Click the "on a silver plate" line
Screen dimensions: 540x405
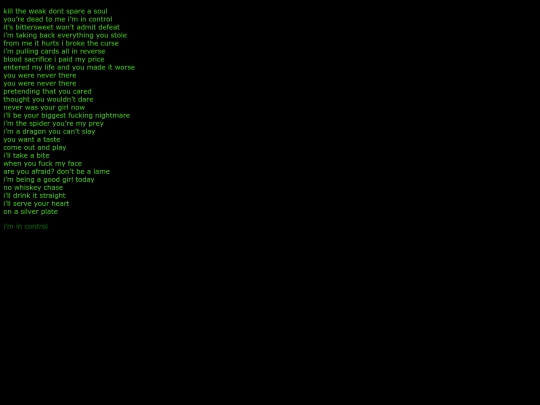coord(31,212)
